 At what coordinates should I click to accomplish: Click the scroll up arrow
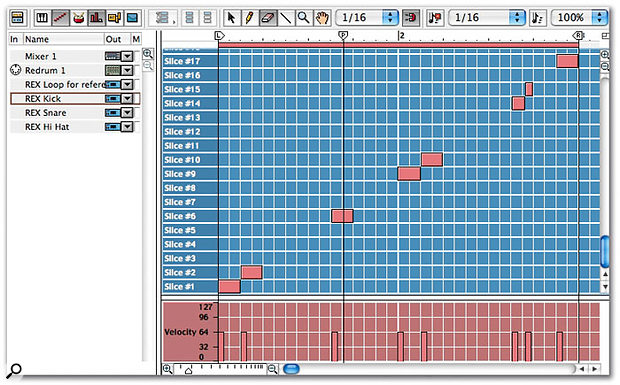[x=605, y=274]
